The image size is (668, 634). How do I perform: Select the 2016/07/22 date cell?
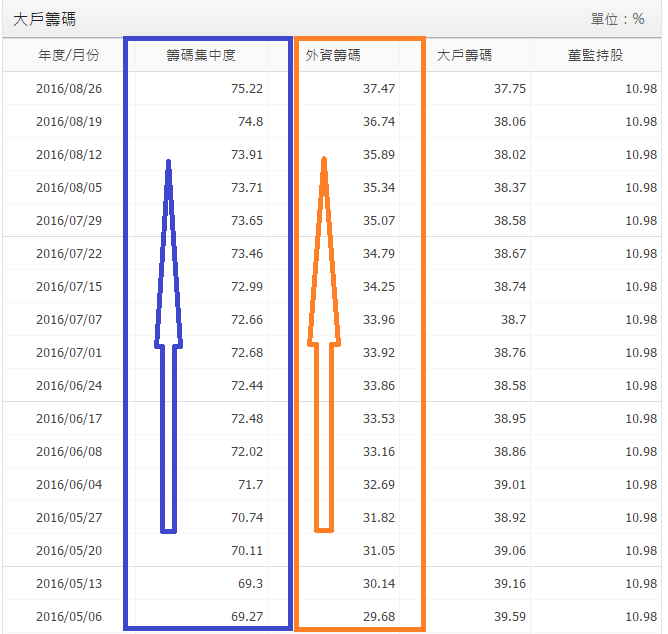click(x=69, y=254)
